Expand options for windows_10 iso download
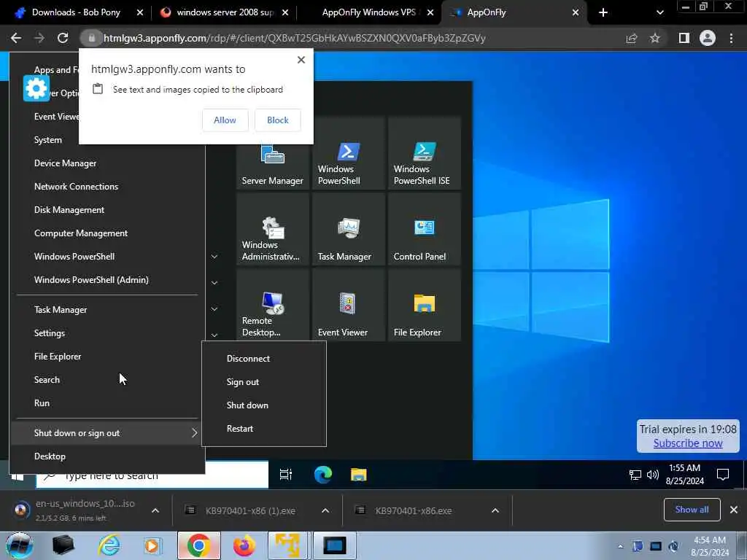 [155, 510]
